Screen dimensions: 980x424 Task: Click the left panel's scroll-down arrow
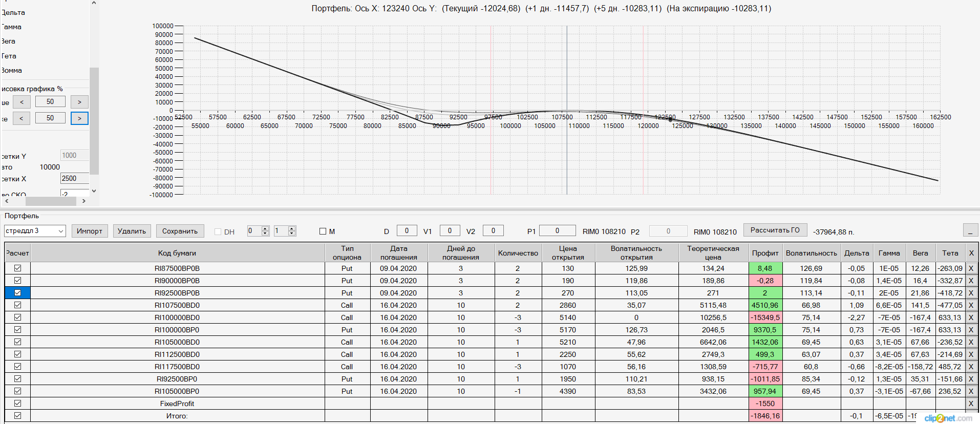point(94,191)
